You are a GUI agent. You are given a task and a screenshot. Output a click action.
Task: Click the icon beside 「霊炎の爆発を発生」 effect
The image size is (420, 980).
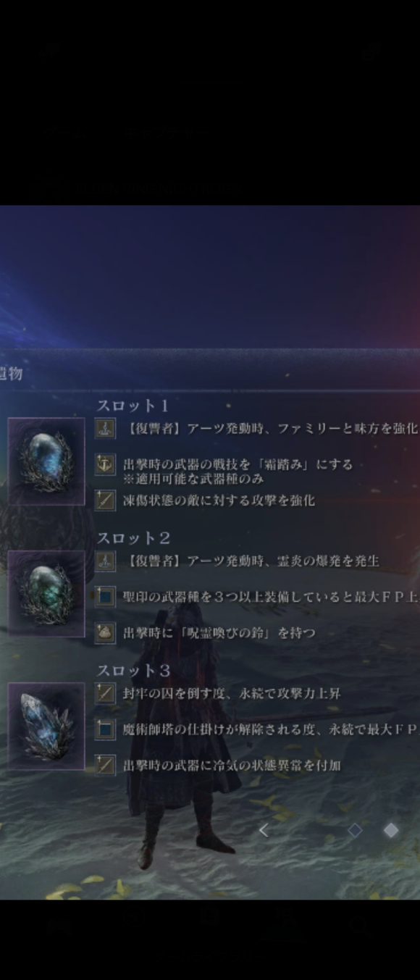pos(105,561)
